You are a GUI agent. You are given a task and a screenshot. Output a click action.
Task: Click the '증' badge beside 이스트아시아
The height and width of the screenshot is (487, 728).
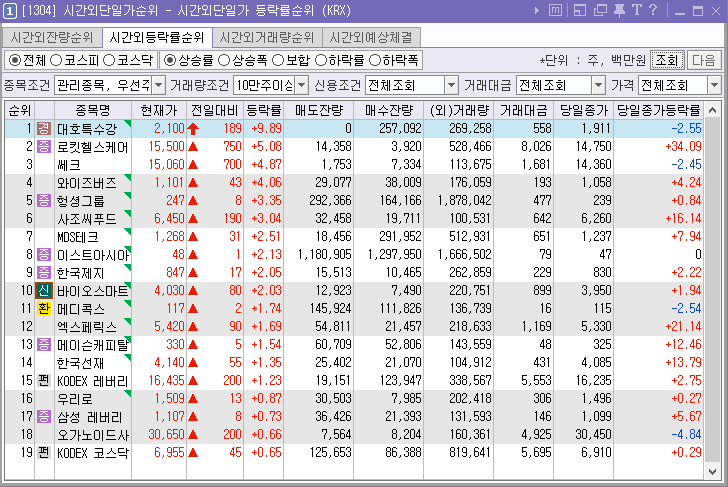[44, 254]
